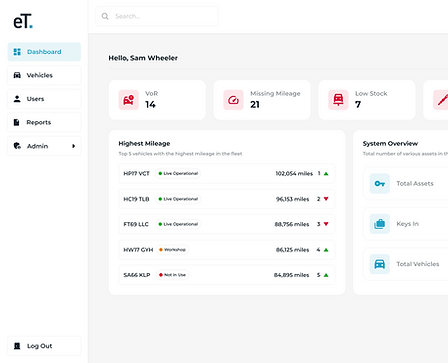
Task: Open the Reports page
Action: 44,122
